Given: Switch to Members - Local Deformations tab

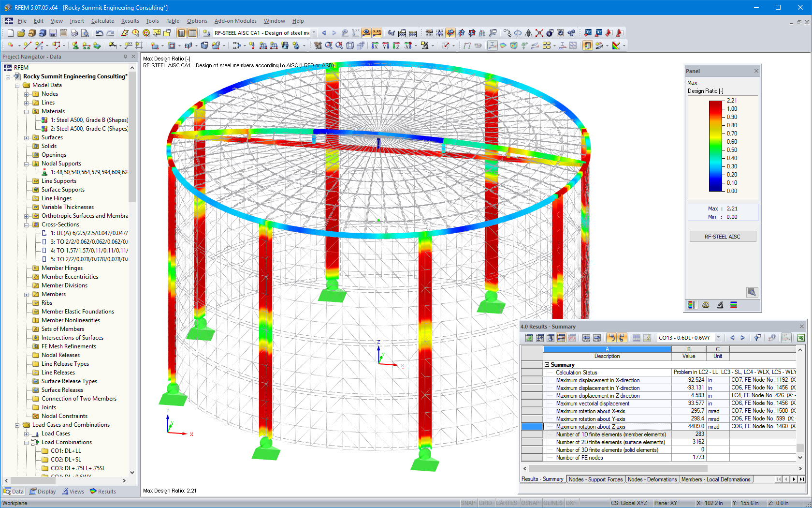Looking at the screenshot, I should tap(716, 479).
